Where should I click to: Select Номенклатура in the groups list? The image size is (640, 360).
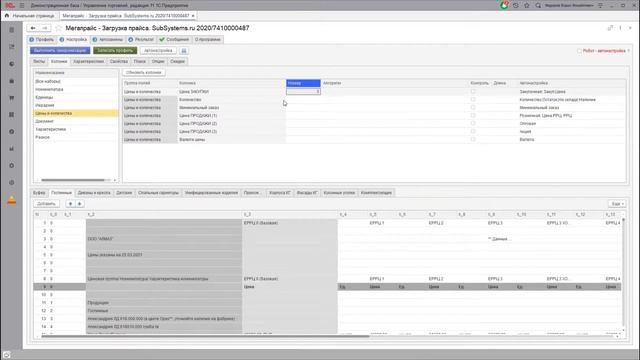pos(76,89)
